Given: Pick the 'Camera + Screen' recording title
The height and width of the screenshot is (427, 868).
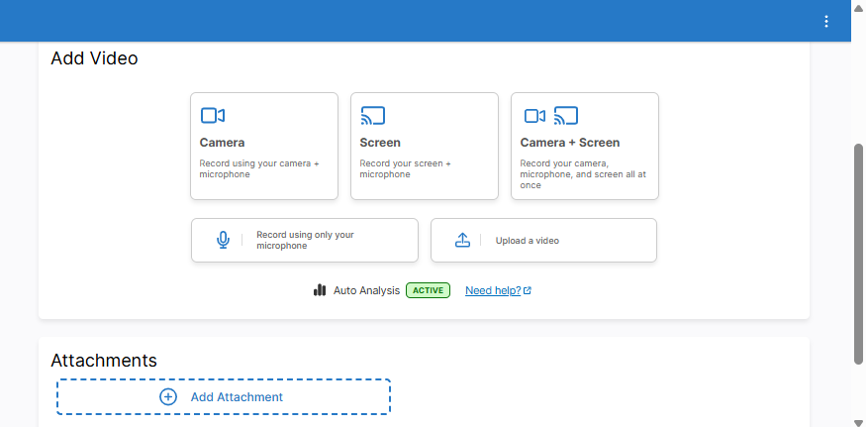Looking at the screenshot, I should [x=570, y=143].
